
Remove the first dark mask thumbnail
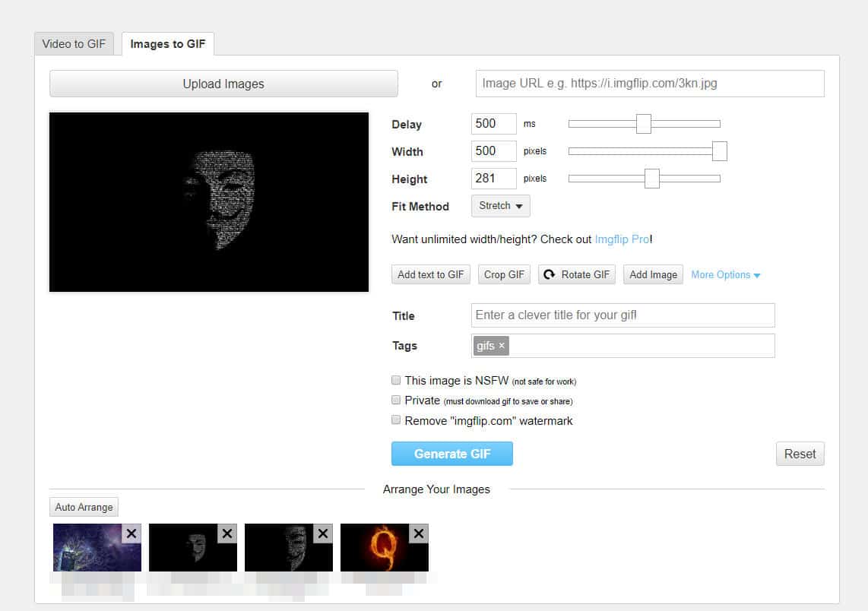(x=227, y=533)
